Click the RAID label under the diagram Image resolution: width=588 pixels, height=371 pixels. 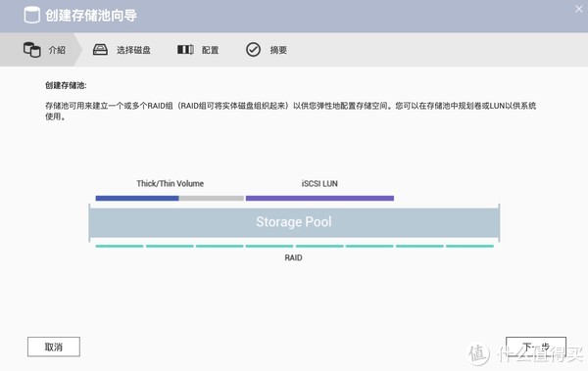[x=293, y=257]
